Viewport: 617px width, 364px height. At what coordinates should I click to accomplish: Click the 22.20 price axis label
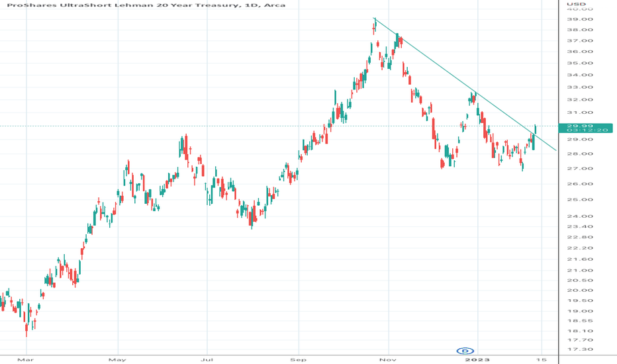[580, 248]
